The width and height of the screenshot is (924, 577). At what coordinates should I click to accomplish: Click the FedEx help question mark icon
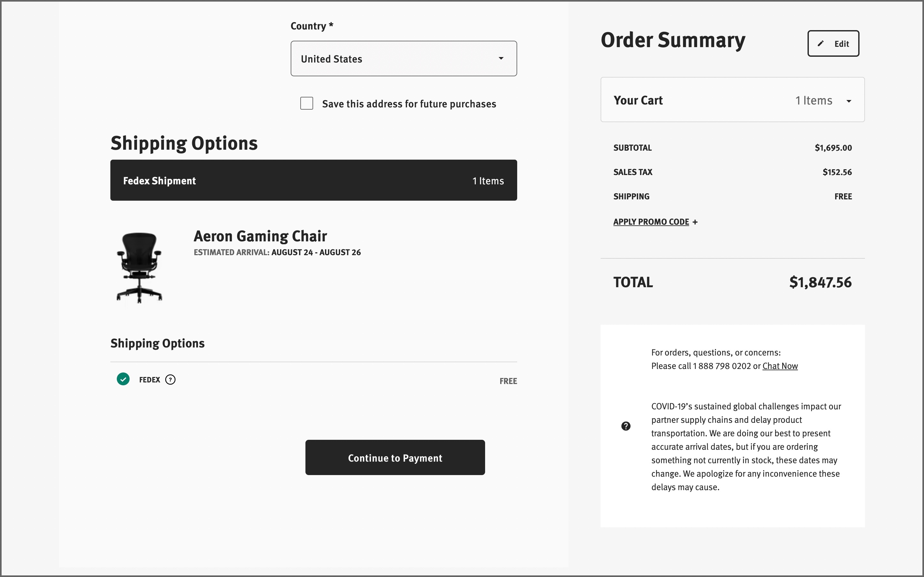170,380
